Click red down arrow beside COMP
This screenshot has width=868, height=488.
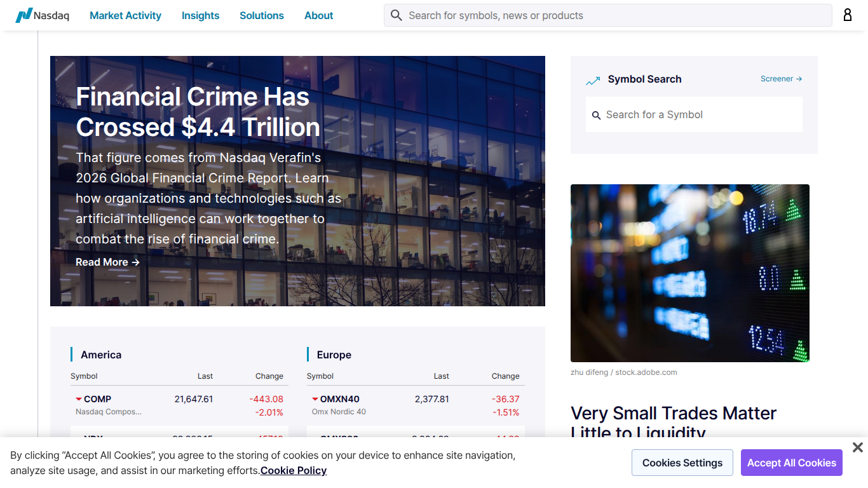(79, 399)
